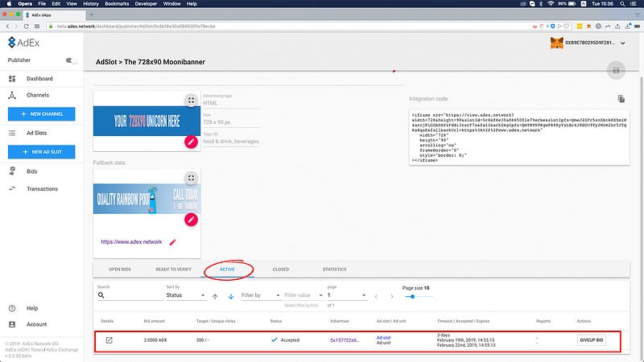Expand the ad slot banner fullscreen
The width and height of the screenshot is (644, 362).
point(191,100)
